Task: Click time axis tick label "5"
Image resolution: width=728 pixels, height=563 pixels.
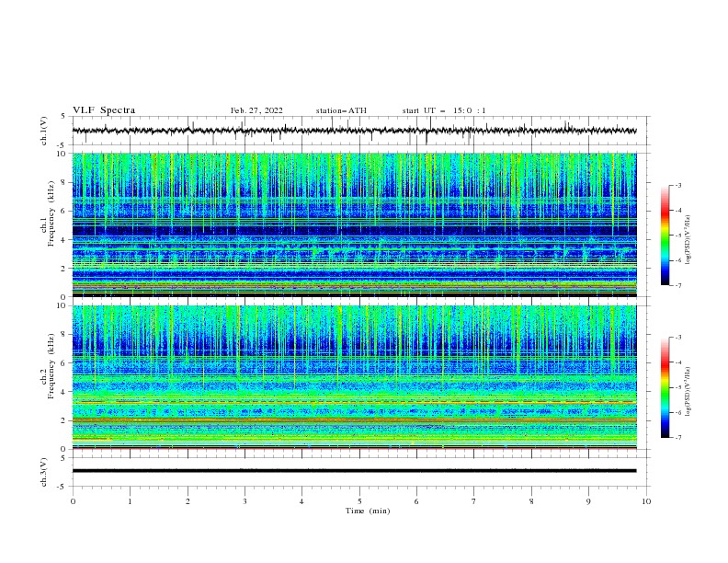Action: [359, 501]
